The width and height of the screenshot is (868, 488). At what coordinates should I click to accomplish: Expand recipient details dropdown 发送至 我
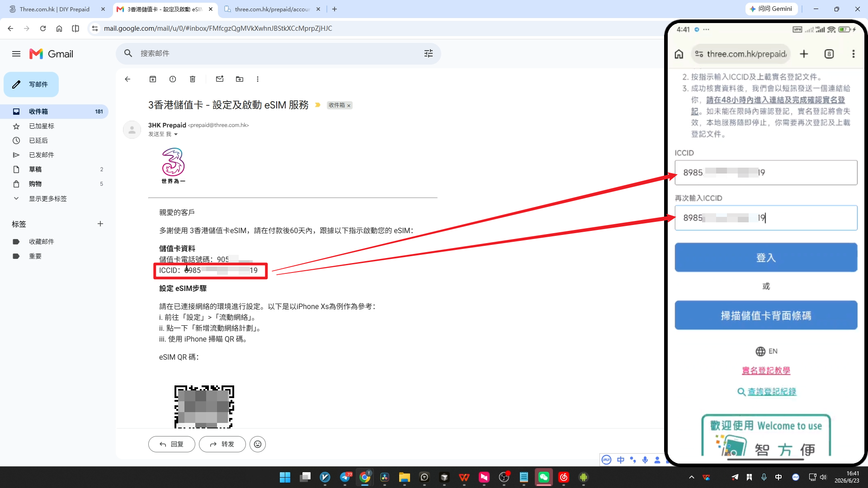coord(176,134)
